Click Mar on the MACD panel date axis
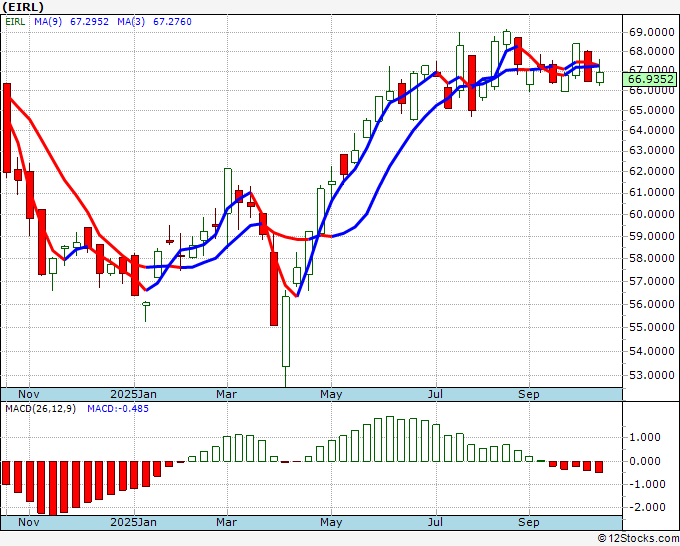This screenshot has height=546, width=680. (x=226, y=522)
